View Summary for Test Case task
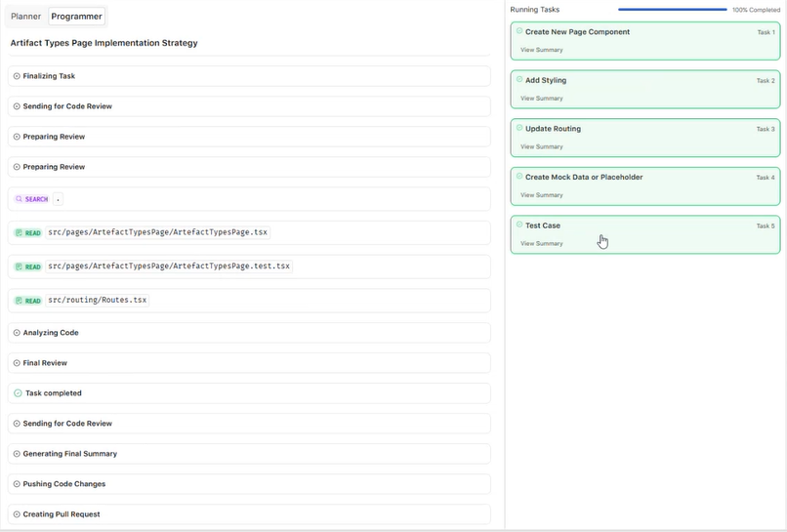787x532 pixels. coord(542,243)
